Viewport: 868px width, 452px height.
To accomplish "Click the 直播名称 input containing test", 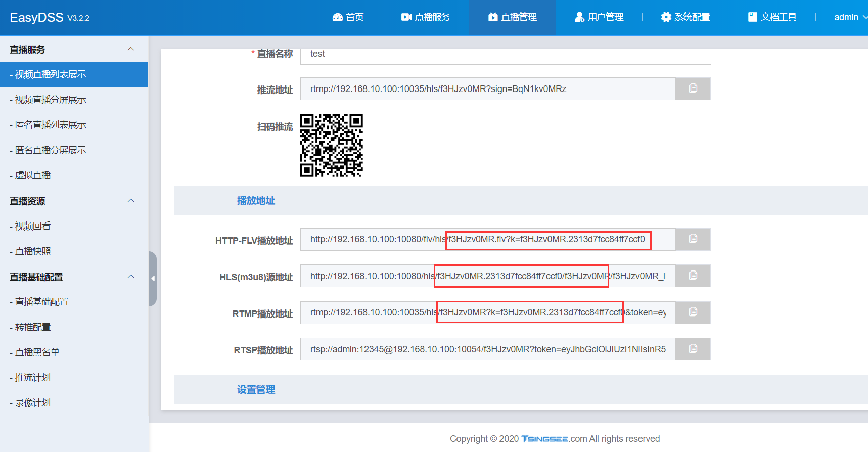I will [506, 56].
